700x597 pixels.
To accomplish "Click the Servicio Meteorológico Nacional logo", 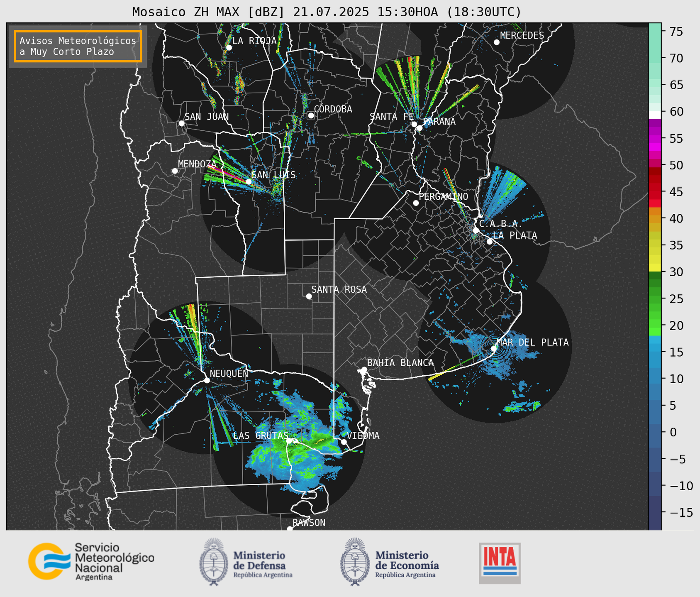I will (91, 561).
